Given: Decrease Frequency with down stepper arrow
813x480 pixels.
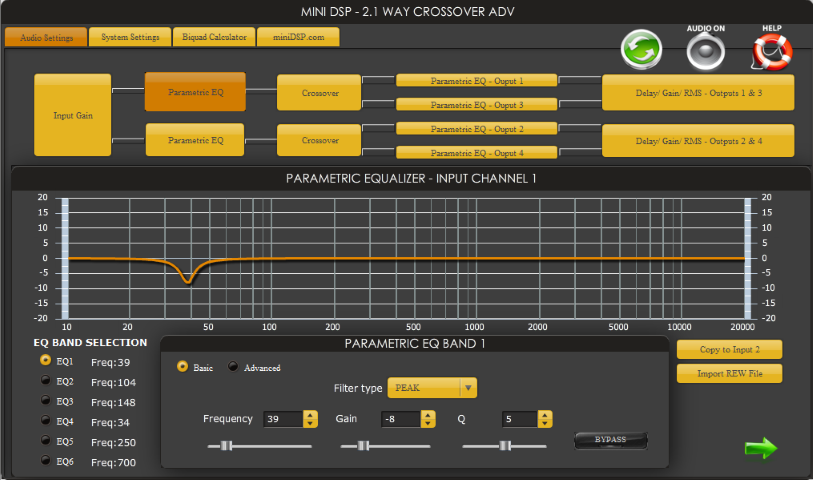Looking at the screenshot, I should point(310,423).
